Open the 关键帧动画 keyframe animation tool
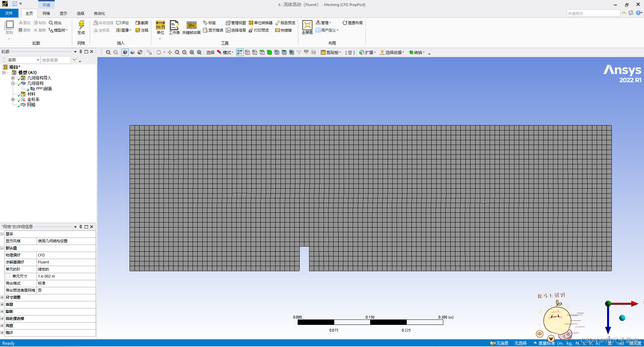644x347 pixels. click(191, 28)
